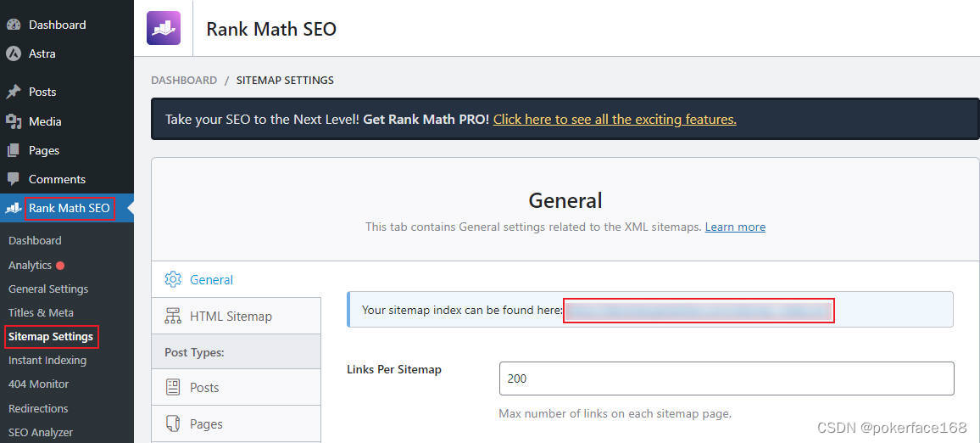Open the 404 Monitor submenu item
The image size is (980, 443).
pyautogui.click(x=38, y=384)
